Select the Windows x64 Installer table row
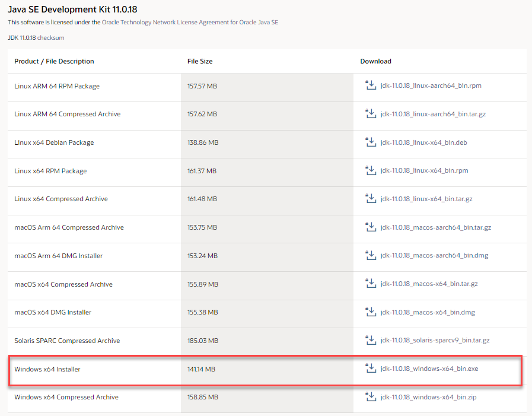The height and width of the screenshot is (416, 532). point(178,369)
